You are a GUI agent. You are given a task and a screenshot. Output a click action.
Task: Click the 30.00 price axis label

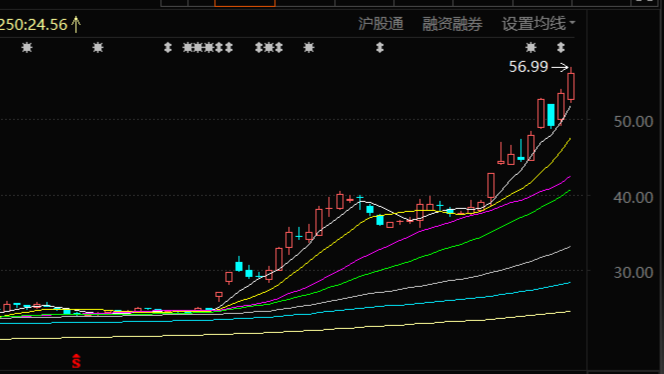633,272
